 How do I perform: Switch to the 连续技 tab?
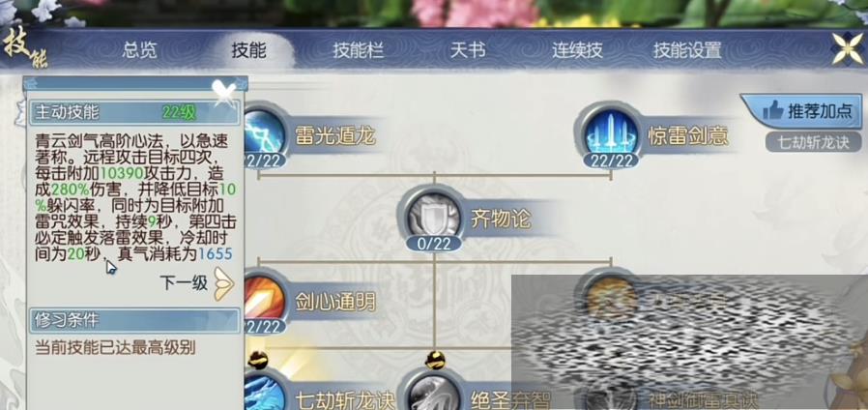[577, 50]
